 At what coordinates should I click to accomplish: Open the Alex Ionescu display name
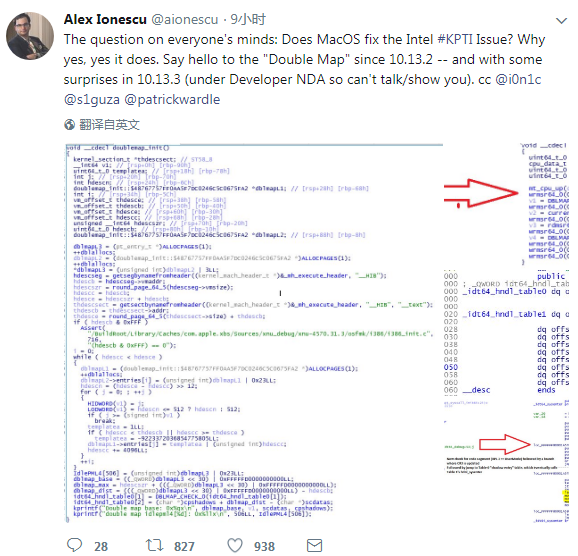105,19
